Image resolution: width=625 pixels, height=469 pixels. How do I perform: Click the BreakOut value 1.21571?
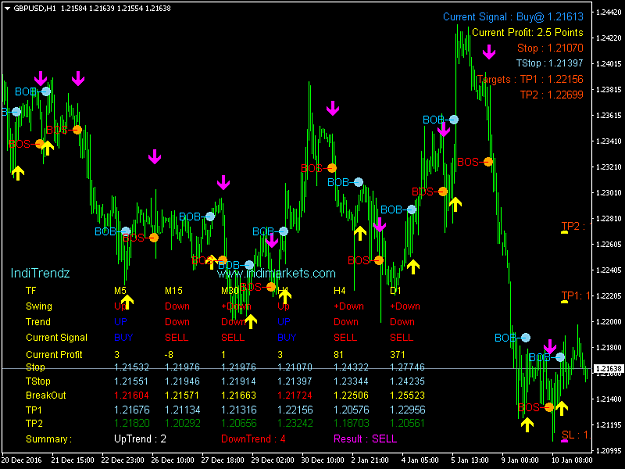tap(182, 396)
